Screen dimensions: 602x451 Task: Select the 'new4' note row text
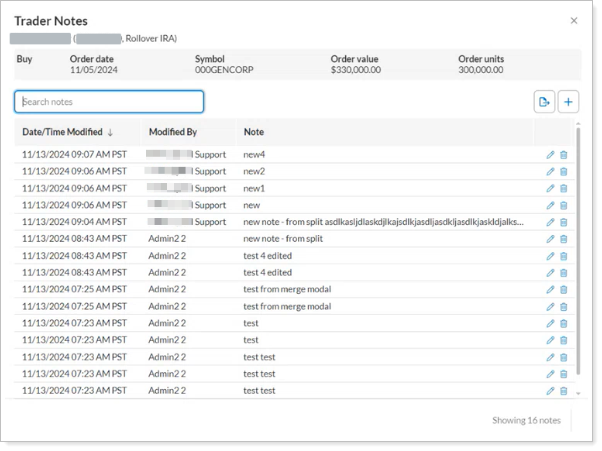[255, 155]
